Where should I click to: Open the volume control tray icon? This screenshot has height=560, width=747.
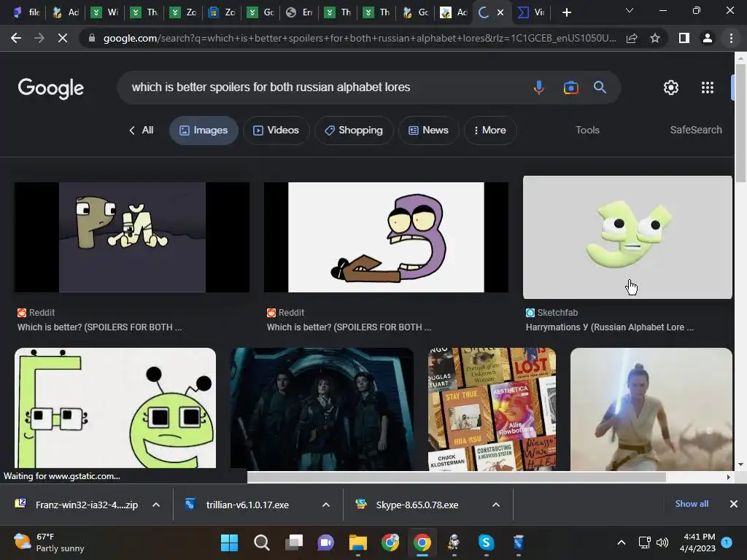click(x=662, y=542)
